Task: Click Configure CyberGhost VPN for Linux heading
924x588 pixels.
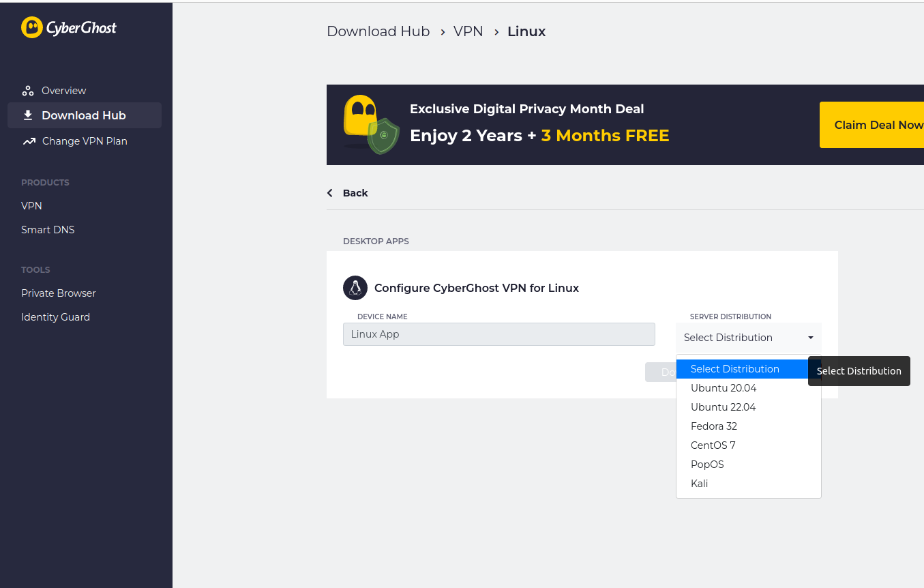Action: [x=477, y=288]
